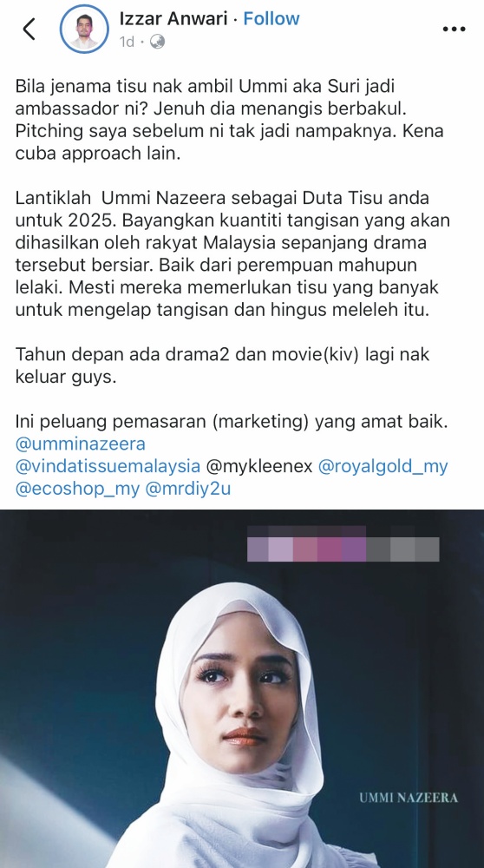Tap the paragraph starting 'Lantiklah Ummi Nazeera'

[x=232, y=254]
